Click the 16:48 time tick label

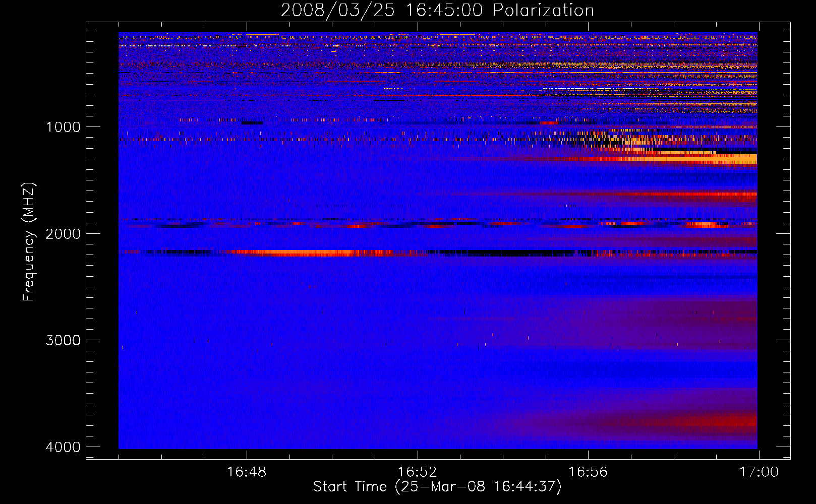click(247, 472)
